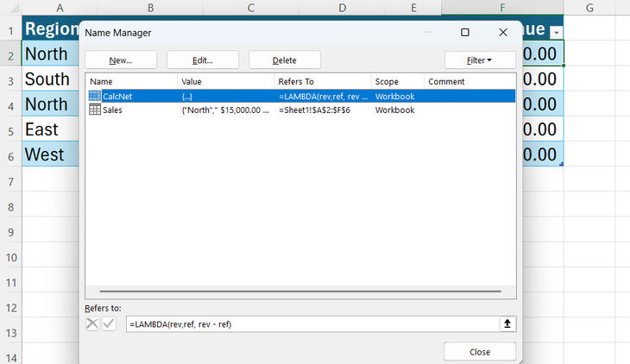Screen dimensions: 630x364
Task: Click the Delete button
Action: 285,60
